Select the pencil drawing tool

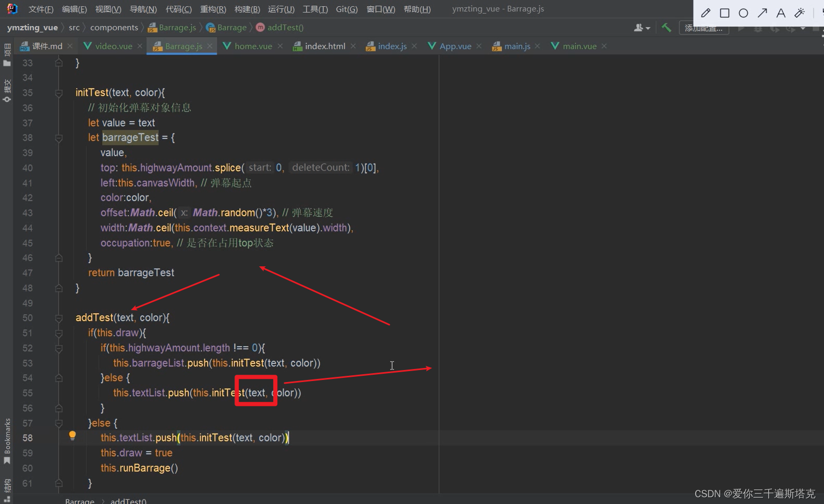pos(706,13)
